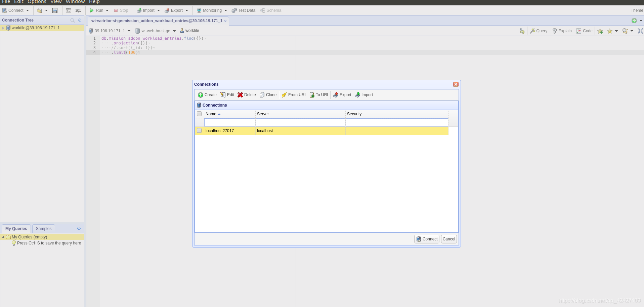Expand the main toolbar Import dropdown arrow
The width and height of the screenshot is (644, 307).
[159, 10]
